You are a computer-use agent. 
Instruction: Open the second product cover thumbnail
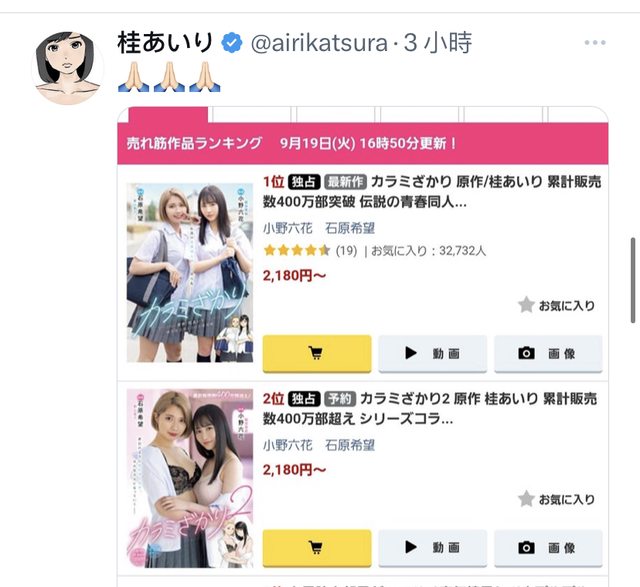point(190,478)
